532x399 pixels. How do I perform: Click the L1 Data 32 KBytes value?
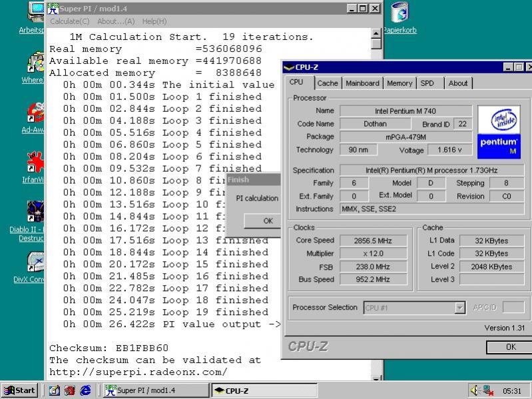point(491,240)
